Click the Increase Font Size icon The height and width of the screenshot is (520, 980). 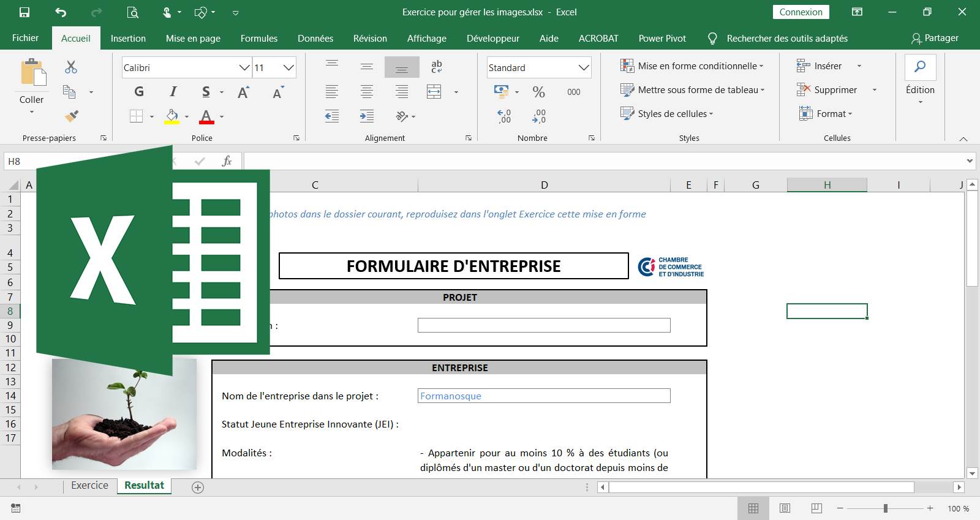244,92
